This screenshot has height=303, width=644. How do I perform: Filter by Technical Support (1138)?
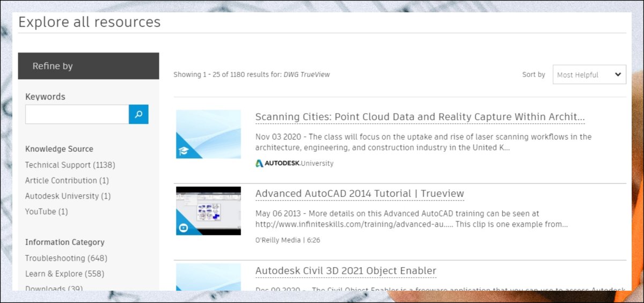pos(70,165)
